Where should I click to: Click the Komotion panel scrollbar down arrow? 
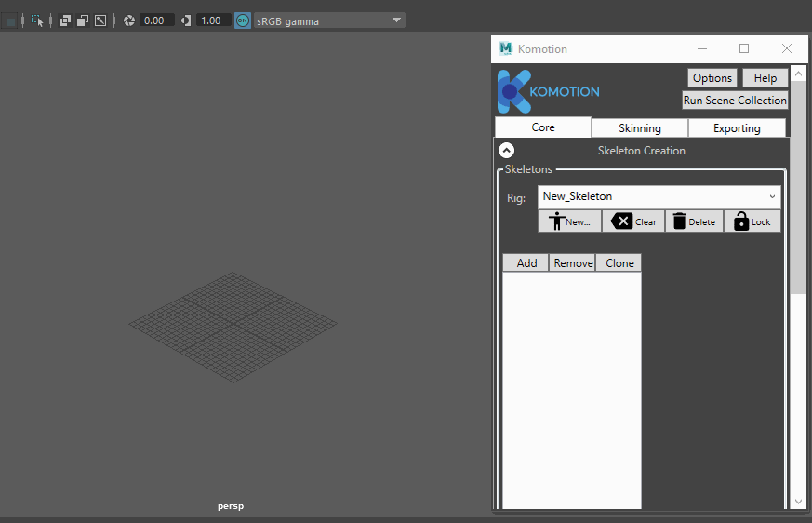coord(799,502)
